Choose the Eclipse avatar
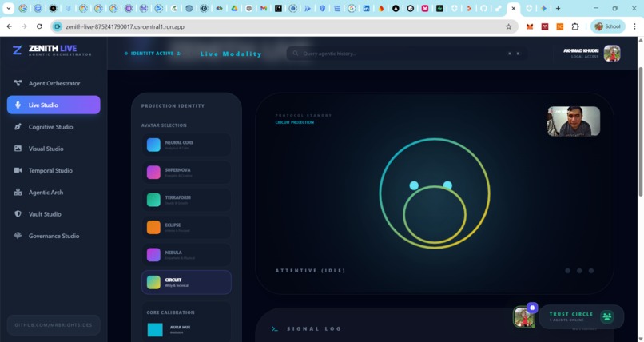The height and width of the screenshot is (342, 644). (186, 227)
